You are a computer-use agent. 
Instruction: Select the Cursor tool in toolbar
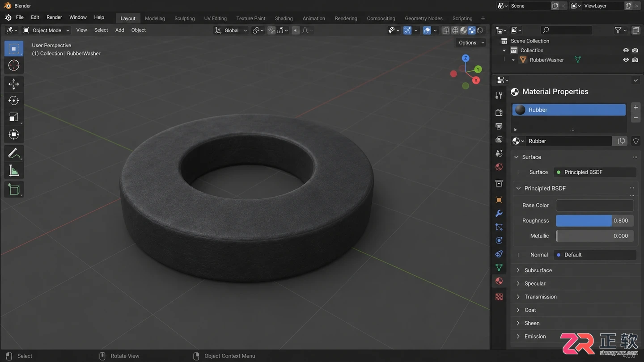coord(14,65)
